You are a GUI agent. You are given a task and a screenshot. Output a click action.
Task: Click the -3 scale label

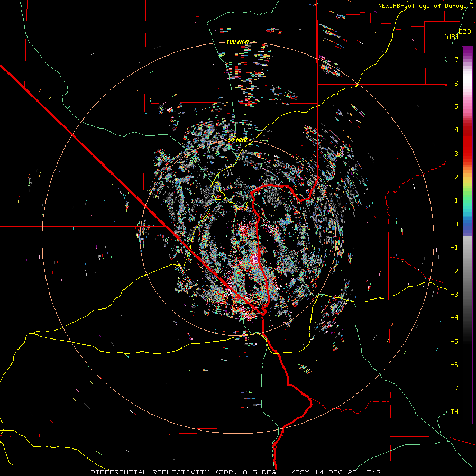point(454,294)
